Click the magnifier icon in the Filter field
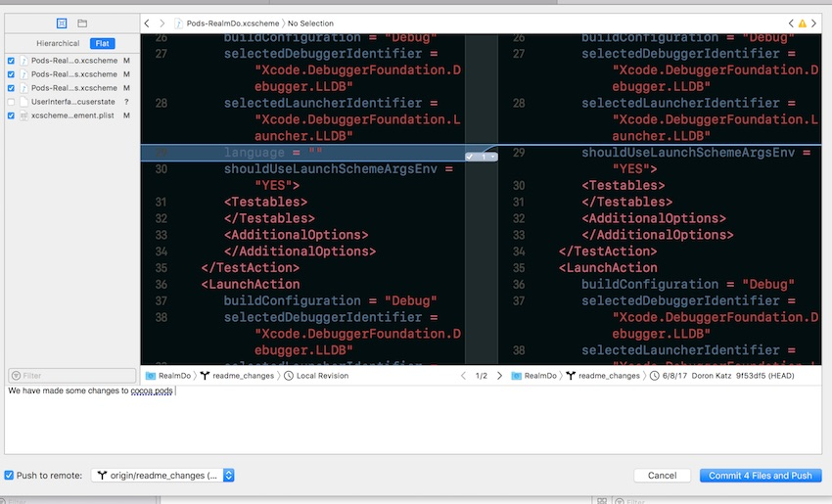This screenshot has width=832, height=504. [x=16, y=376]
